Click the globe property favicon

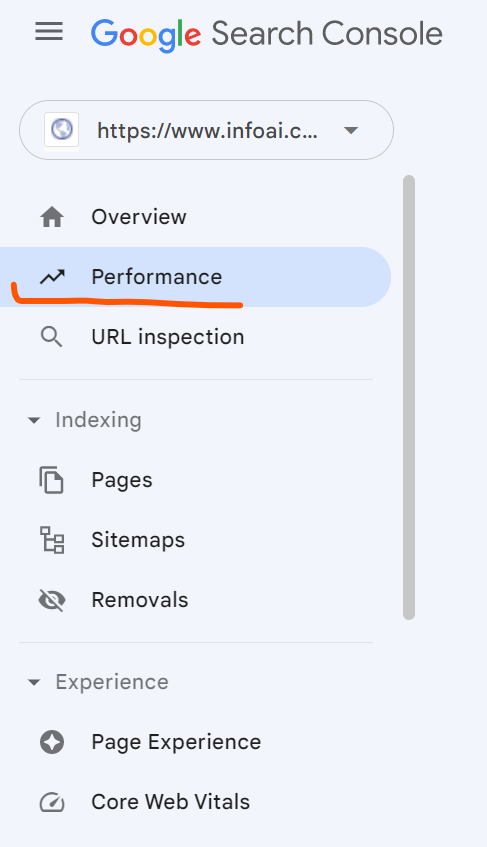tap(62, 130)
